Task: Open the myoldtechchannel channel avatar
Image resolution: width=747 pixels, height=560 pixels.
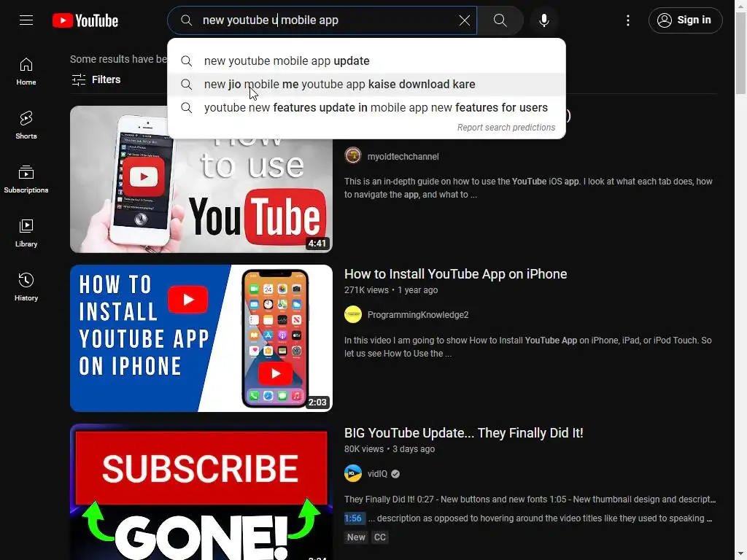Action: tap(353, 156)
